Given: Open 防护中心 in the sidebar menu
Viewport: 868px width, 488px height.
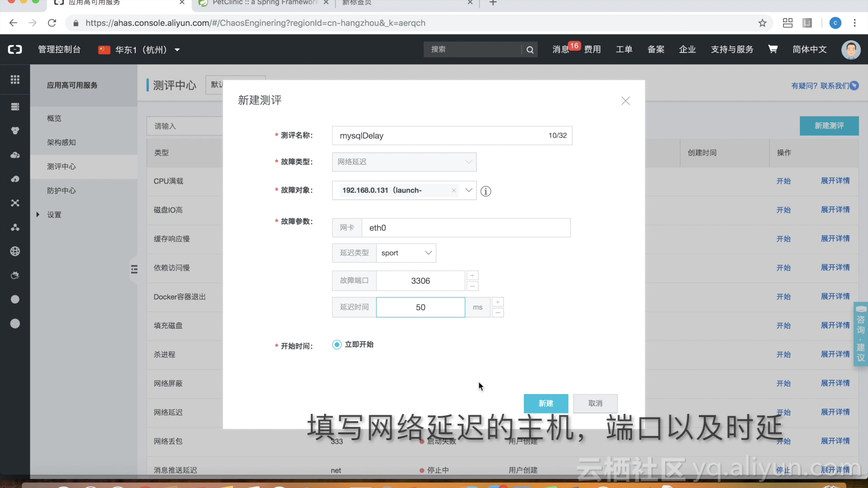Looking at the screenshot, I should (61, 191).
